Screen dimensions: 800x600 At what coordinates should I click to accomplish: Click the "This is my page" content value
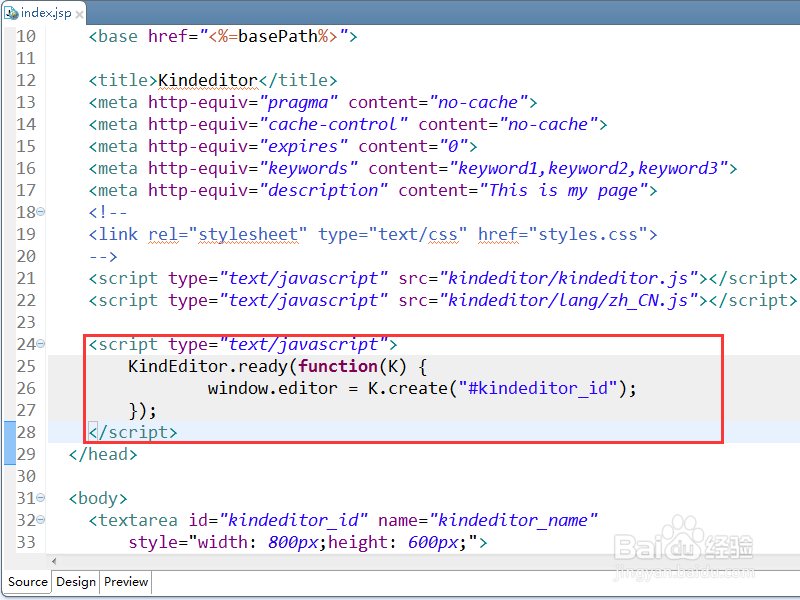tap(564, 190)
